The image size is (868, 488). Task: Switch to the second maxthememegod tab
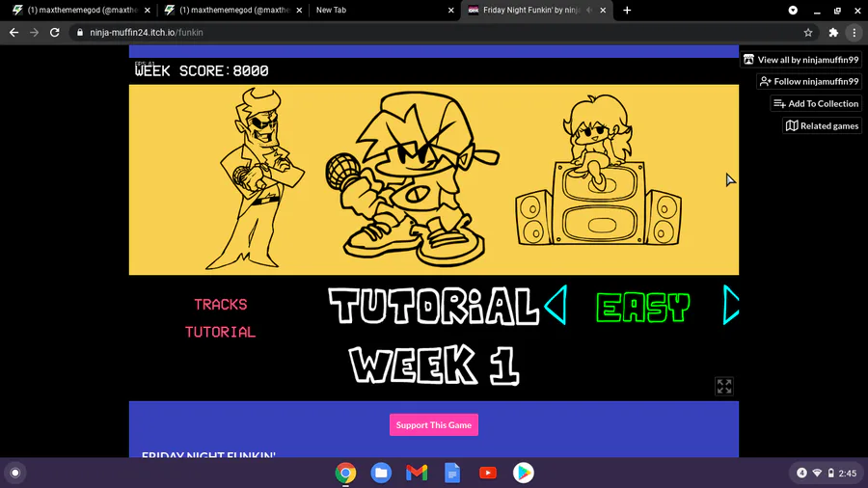pos(233,10)
